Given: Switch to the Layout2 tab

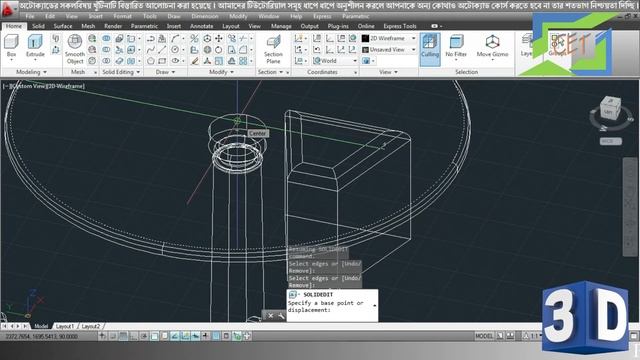Looking at the screenshot, I should click(x=91, y=326).
